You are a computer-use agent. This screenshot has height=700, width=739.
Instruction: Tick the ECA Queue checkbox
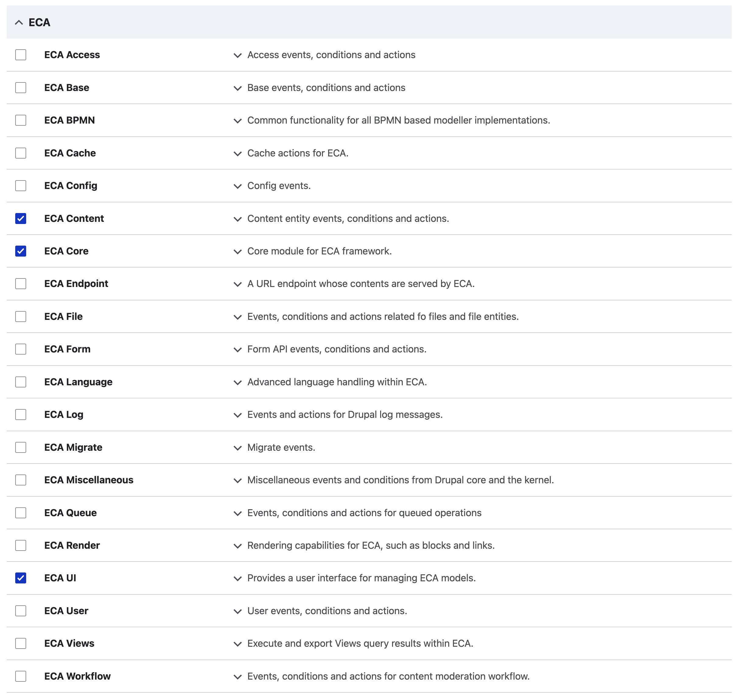tap(20, 513)
